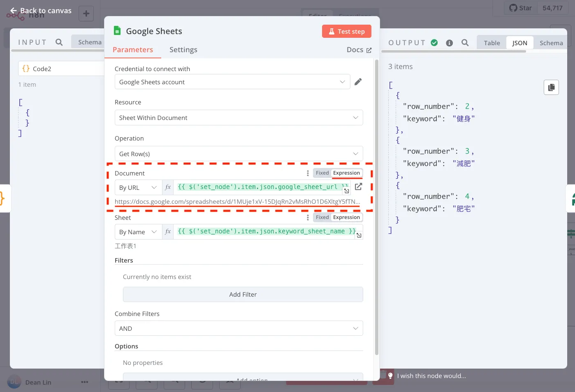Screen dimensions: 575x392
Task: Switch the Document field to Fixed mode
Action: (322, 173)
